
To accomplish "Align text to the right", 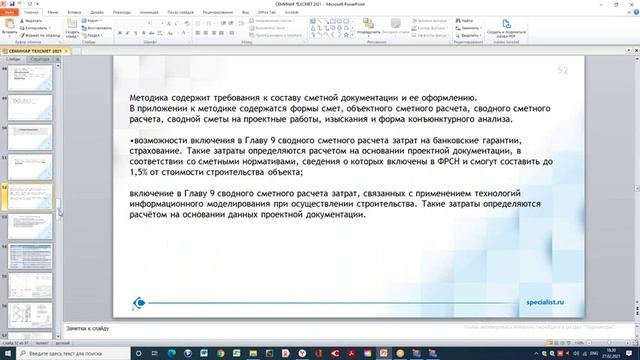I will click(x=213, y=33).
